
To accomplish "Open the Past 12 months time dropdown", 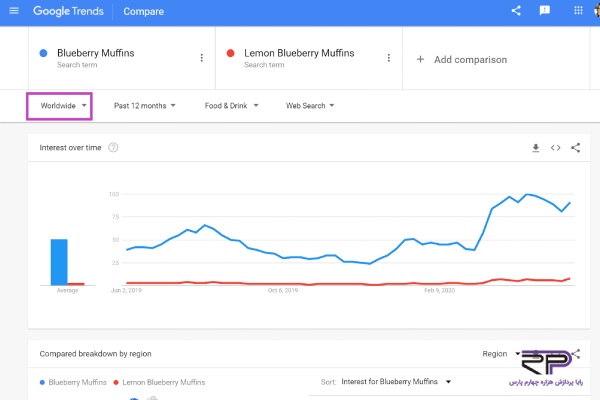I will point(145,106).
